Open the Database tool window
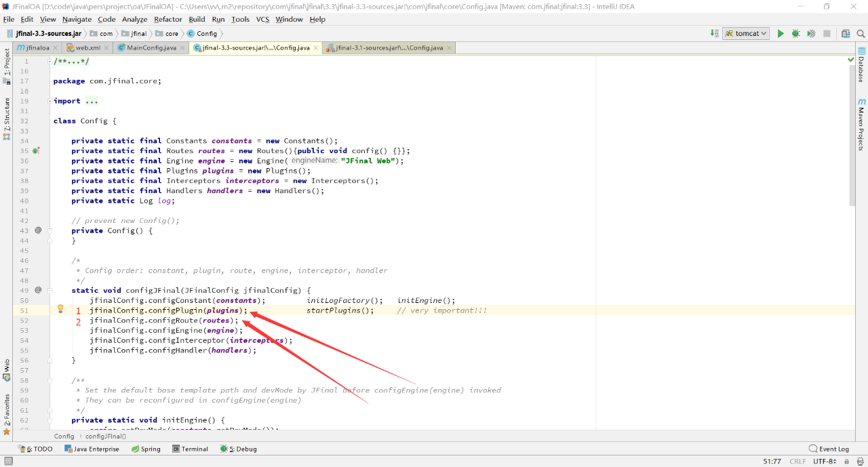This screenshot has height=467, width=868. point(861,64)
